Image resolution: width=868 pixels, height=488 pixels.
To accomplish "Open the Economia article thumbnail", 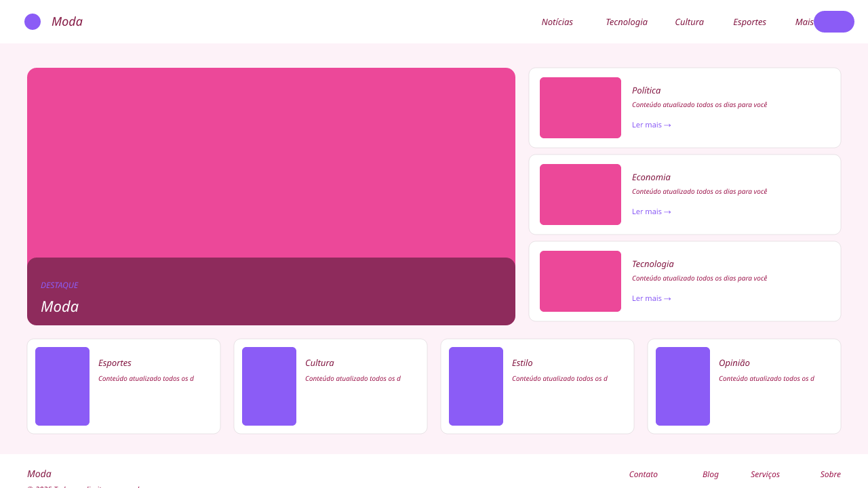I will [x=580, y=195].
